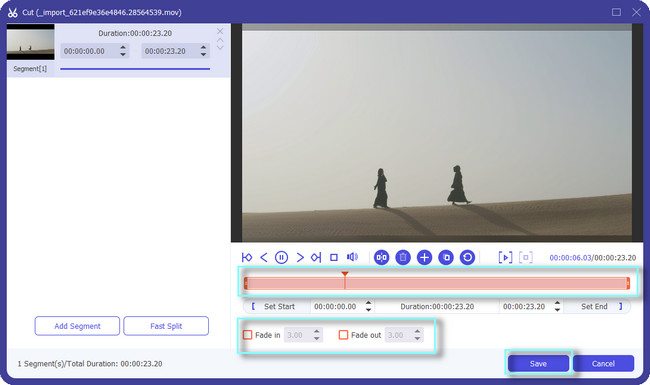Image resolution: width=650 pixels, height=385 pixels.
Task: Click the Add Segment button
Action: 77,326
